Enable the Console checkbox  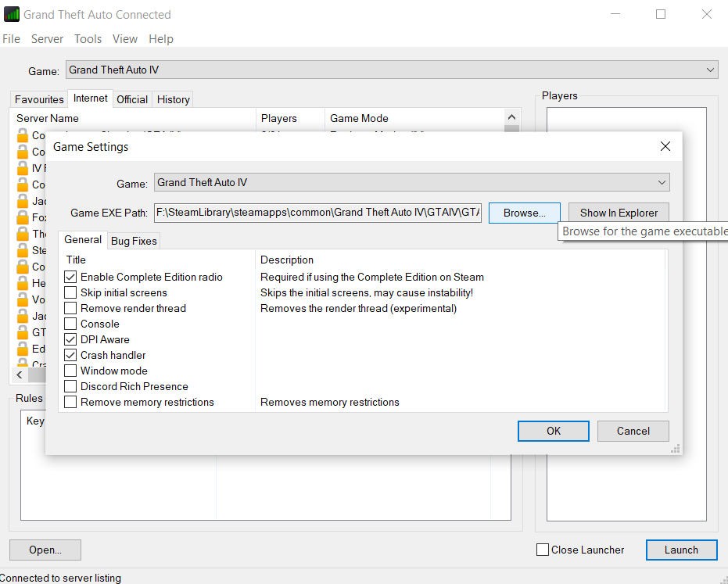(x=70, y=324)
